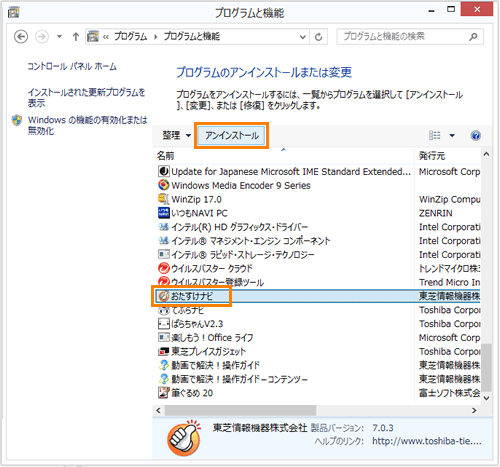
Task: Click the search magnifier icon
Action: (x=473, y=37)
